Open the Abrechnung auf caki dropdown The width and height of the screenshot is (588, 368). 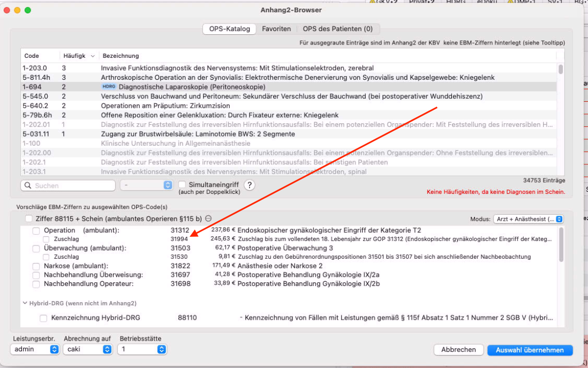tap(88, 349)
